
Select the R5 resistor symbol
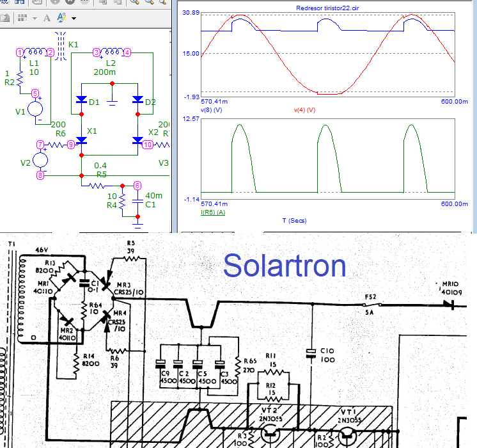tap(97, 186)
